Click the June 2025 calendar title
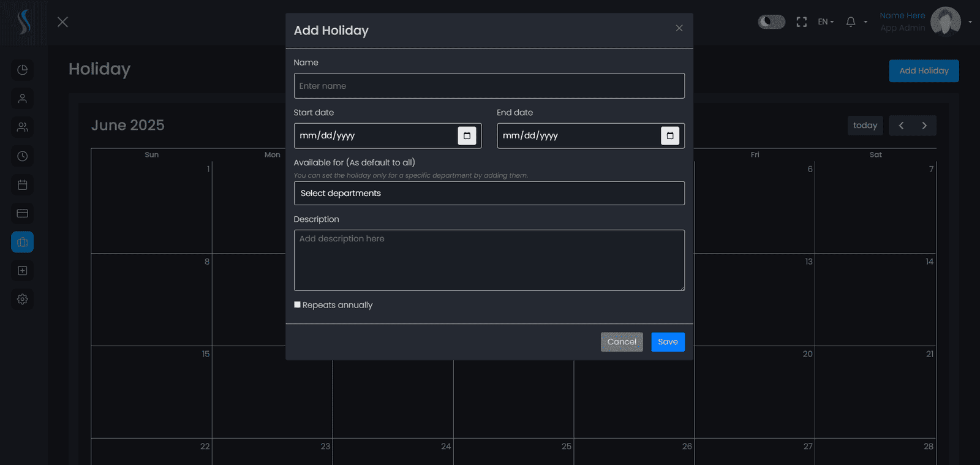980x465 pixels. [128, 126]
